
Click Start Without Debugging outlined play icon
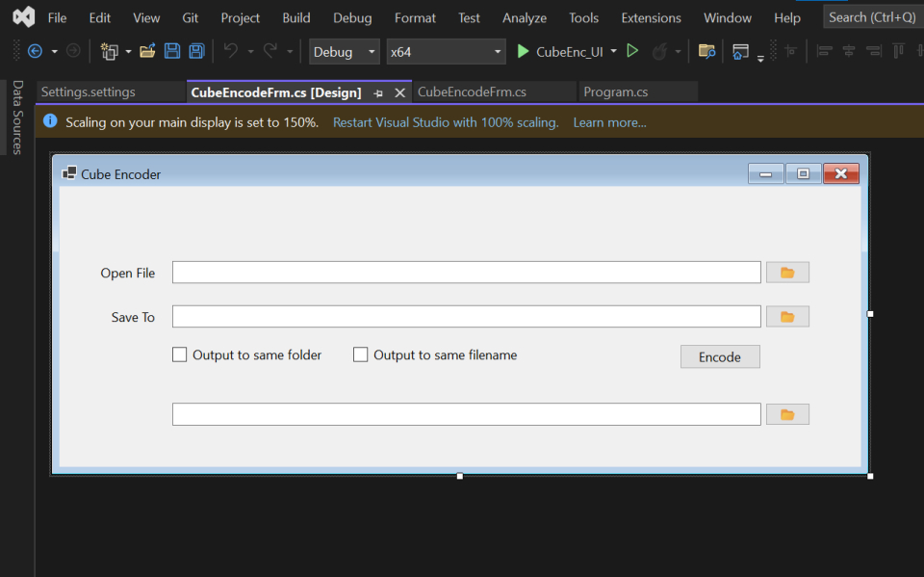pos(632,51)
